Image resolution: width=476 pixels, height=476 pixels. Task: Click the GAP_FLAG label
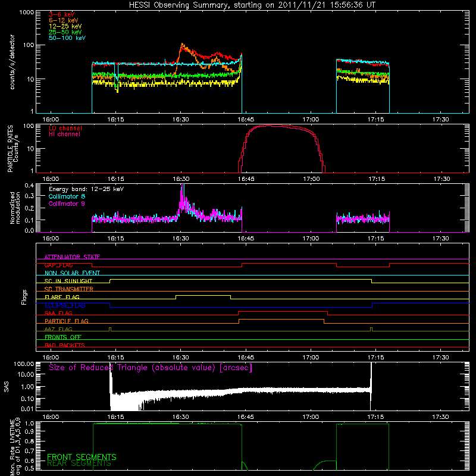(x=58, y=265)
